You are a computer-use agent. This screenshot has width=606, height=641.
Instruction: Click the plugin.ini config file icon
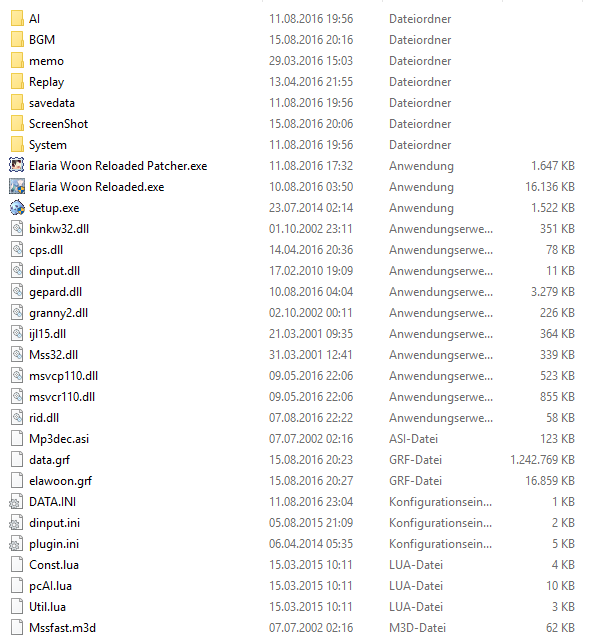click(16, 544)
